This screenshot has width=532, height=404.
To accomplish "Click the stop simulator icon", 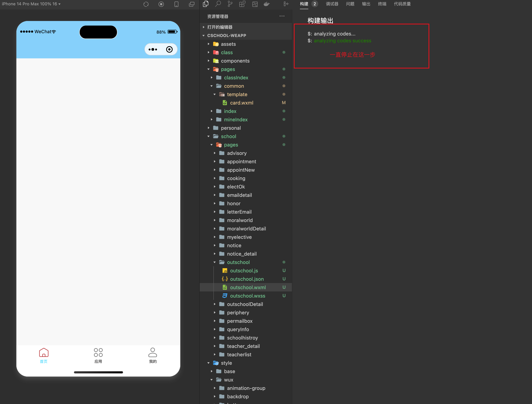I will click(161, 4).
